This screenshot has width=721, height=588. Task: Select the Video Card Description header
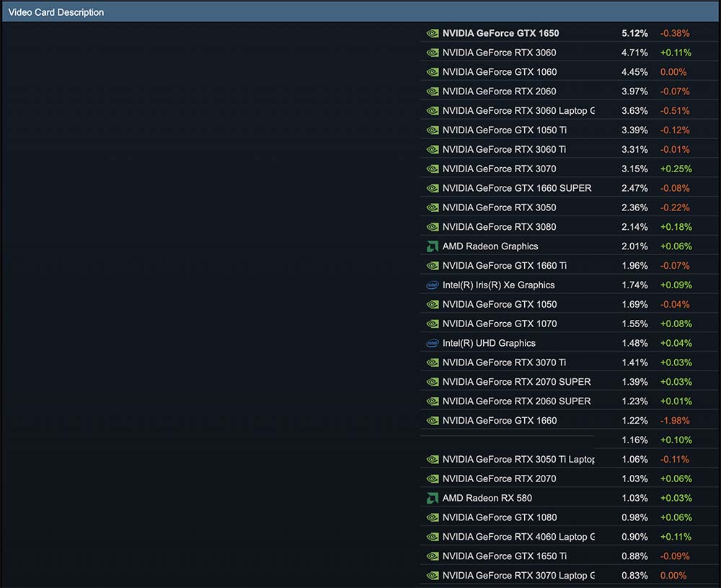[x=56, y=12]
